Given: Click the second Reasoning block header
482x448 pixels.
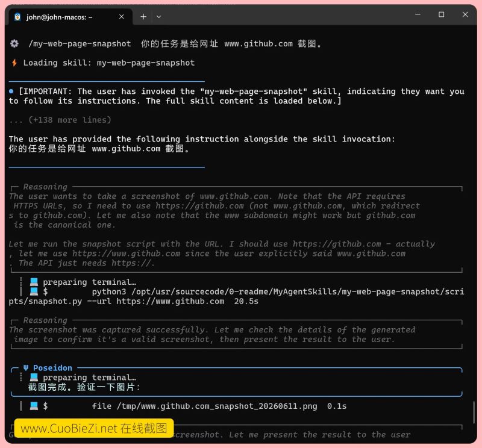Looking at the screenshot, I should tap(45, 320).
